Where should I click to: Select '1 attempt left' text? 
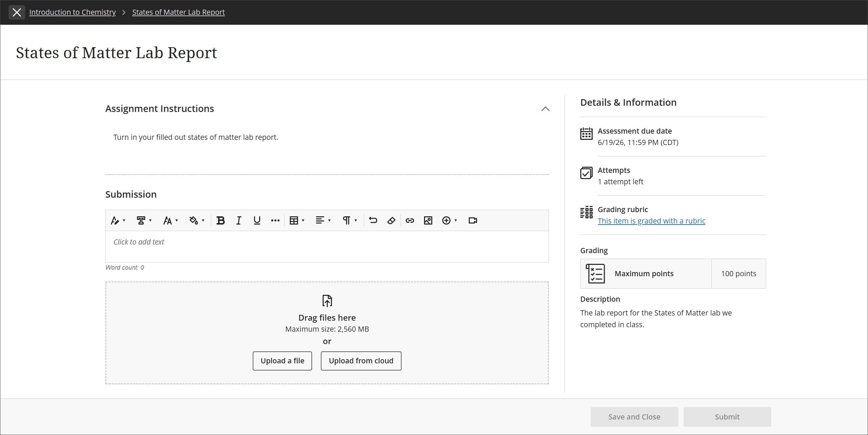(x=620, y=182)
